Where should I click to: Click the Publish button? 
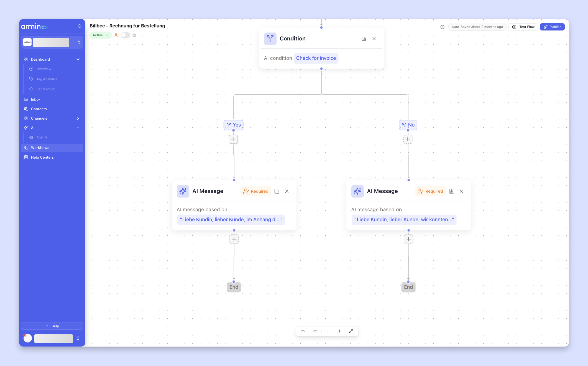[x=552, y=27]
